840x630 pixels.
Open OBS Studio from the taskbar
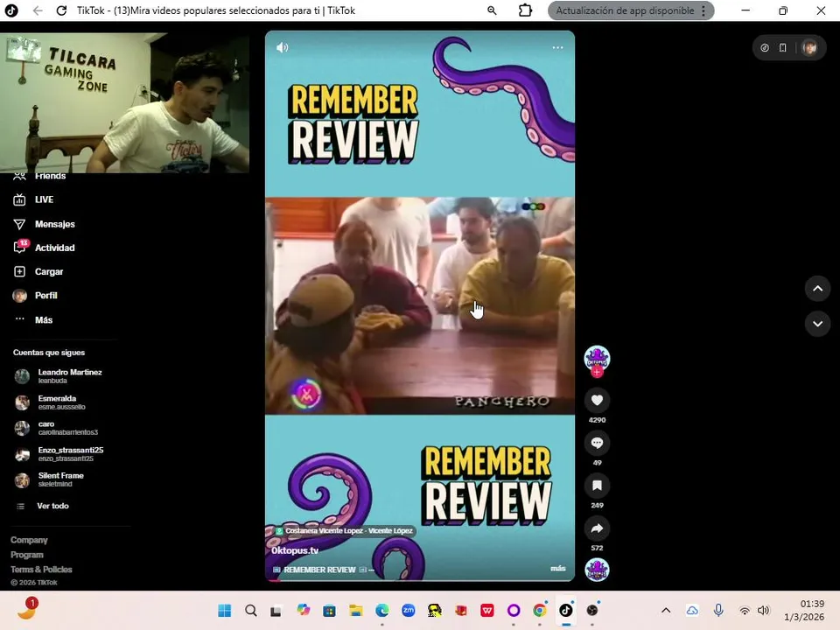(592, 610)
